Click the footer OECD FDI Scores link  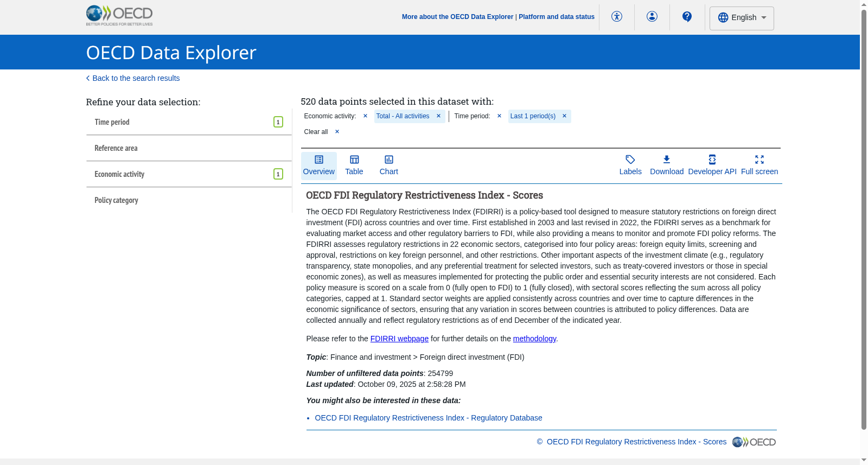point(636,442)
